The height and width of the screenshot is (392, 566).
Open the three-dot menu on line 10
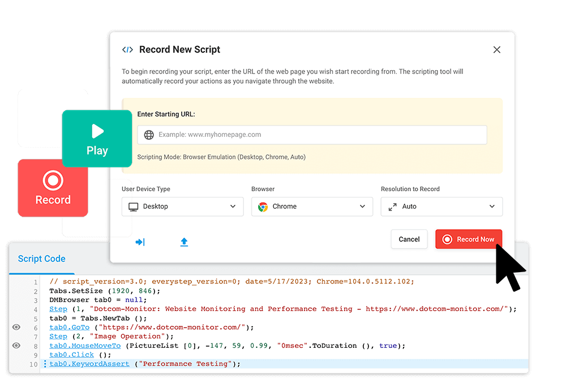click(45, 364)
